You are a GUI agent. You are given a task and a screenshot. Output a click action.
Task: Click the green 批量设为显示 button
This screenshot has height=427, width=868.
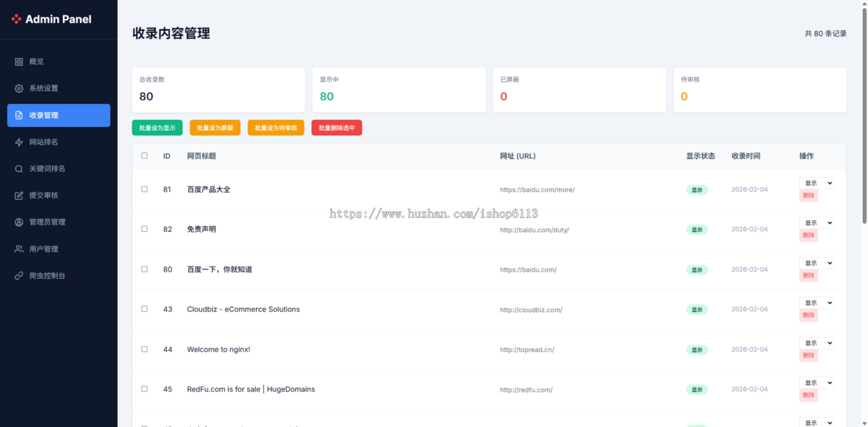click(x=157, y=128)
